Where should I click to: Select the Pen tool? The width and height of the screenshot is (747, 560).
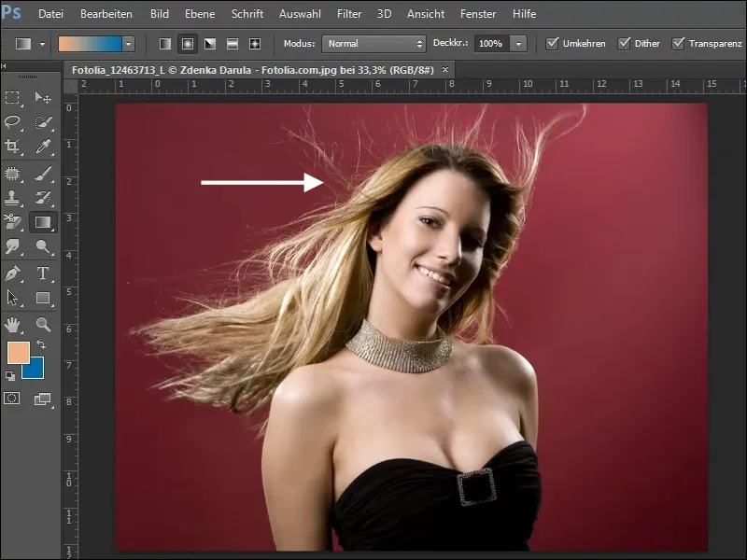click(x=12, y=273)
